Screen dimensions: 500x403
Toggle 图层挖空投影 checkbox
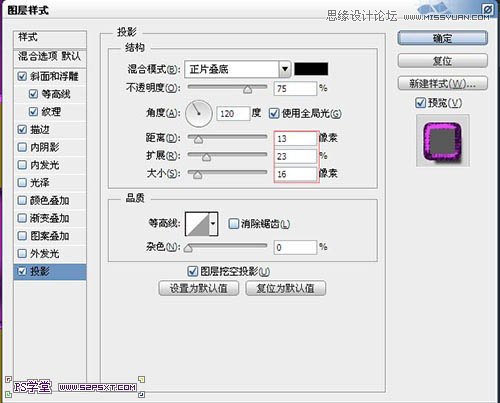[192, 271]
